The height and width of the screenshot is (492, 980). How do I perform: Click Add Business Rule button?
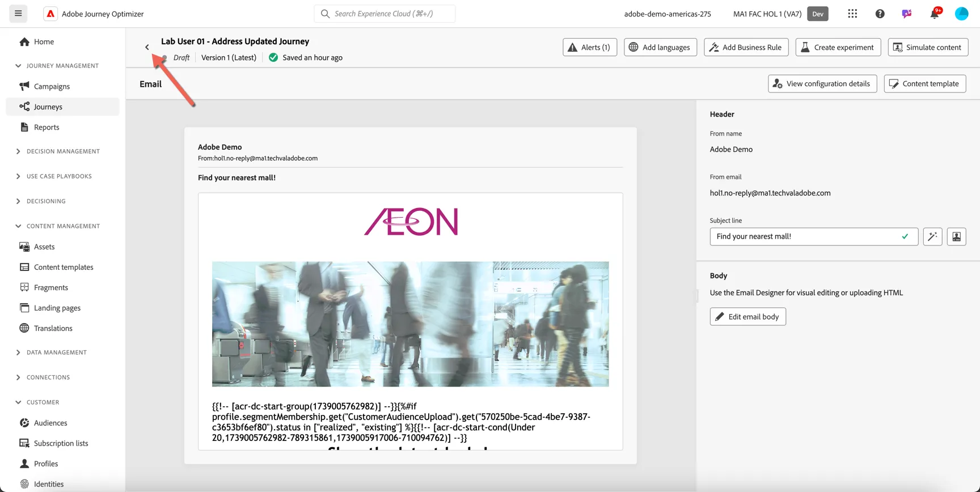(x=746, y=47)
